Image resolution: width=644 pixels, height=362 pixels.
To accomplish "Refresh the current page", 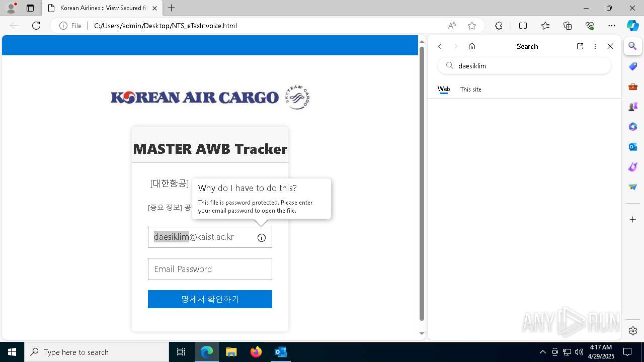I will pos(36,26).
